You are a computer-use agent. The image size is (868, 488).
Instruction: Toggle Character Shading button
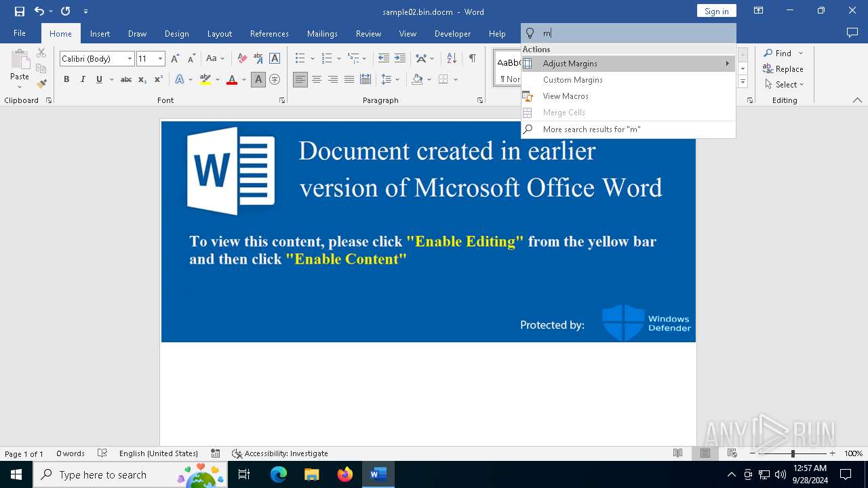point(258,79)
